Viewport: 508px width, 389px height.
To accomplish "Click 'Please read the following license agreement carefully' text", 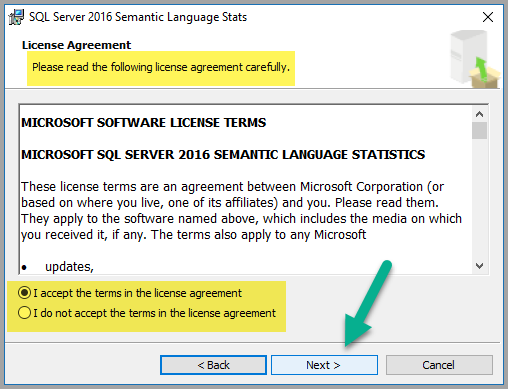I will click(161, 67).
